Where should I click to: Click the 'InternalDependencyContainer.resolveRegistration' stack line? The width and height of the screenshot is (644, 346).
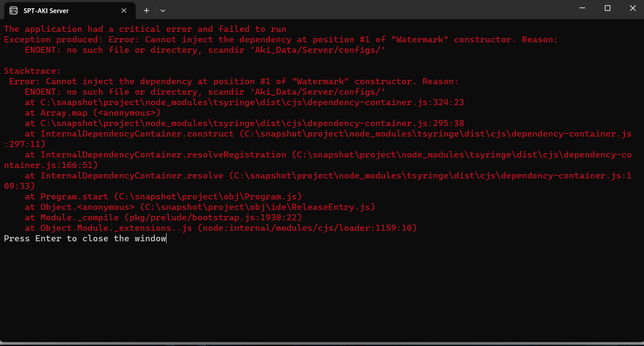[x=328, y=154]
